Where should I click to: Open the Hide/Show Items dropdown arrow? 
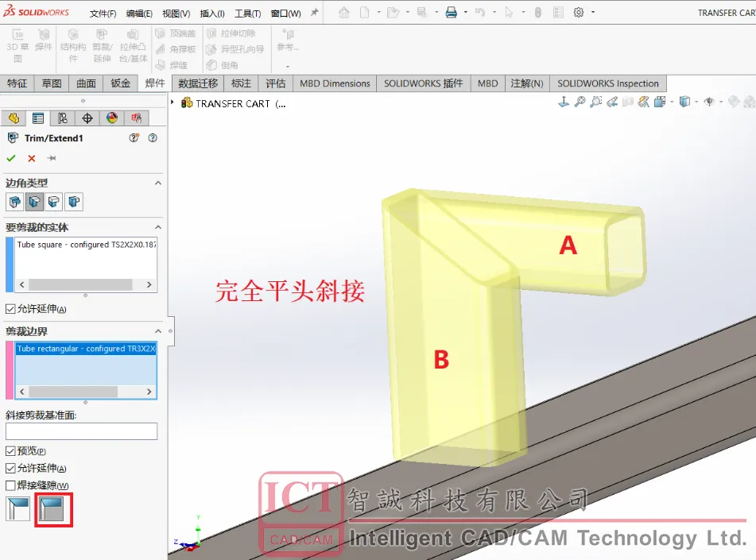pyautogui.click(x=721, y=102)
